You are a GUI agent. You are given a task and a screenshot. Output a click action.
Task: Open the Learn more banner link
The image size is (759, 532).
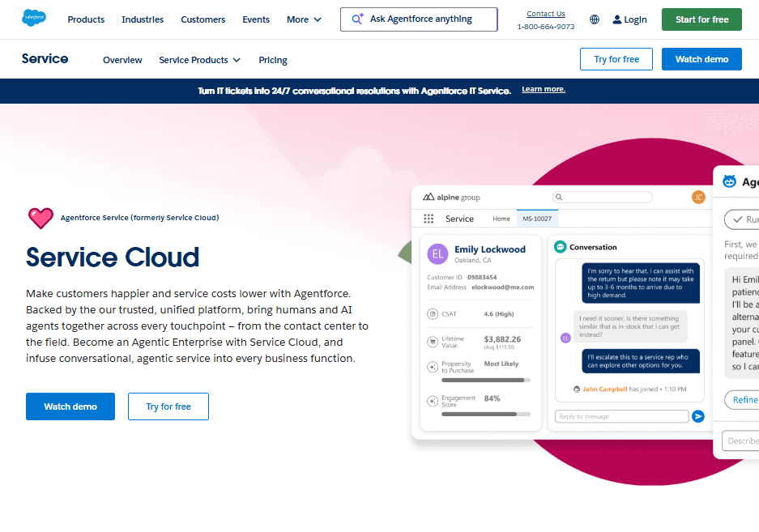(x=543, y=89)
